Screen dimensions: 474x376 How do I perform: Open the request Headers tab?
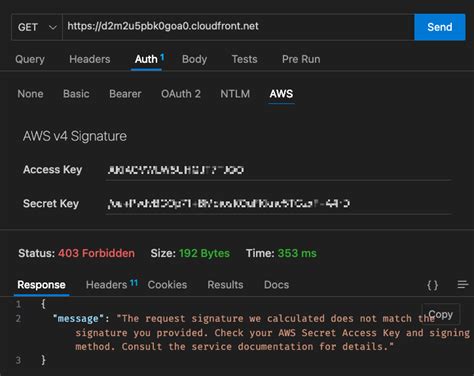pyautogui.click(x=90, y=59)
